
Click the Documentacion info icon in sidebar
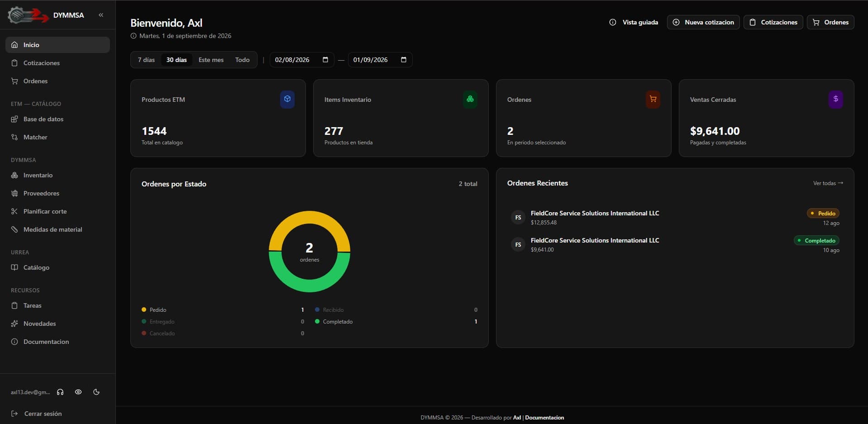coord(14,342)
